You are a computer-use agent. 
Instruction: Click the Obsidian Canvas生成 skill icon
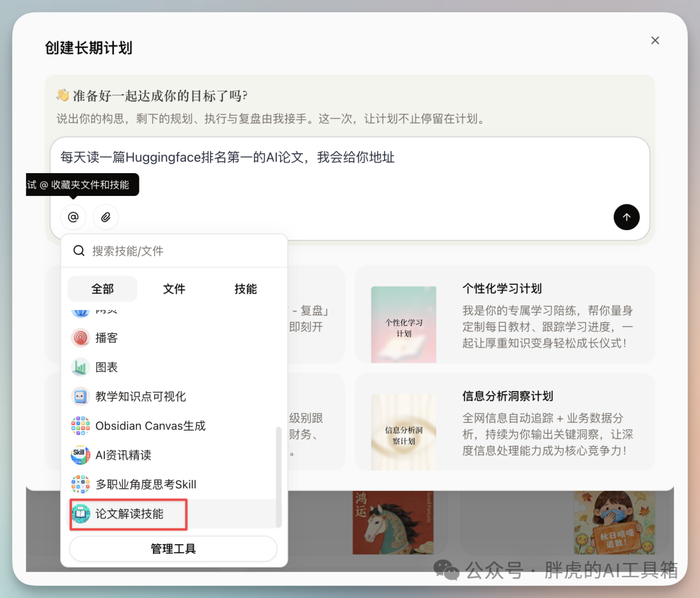point(80,426)
